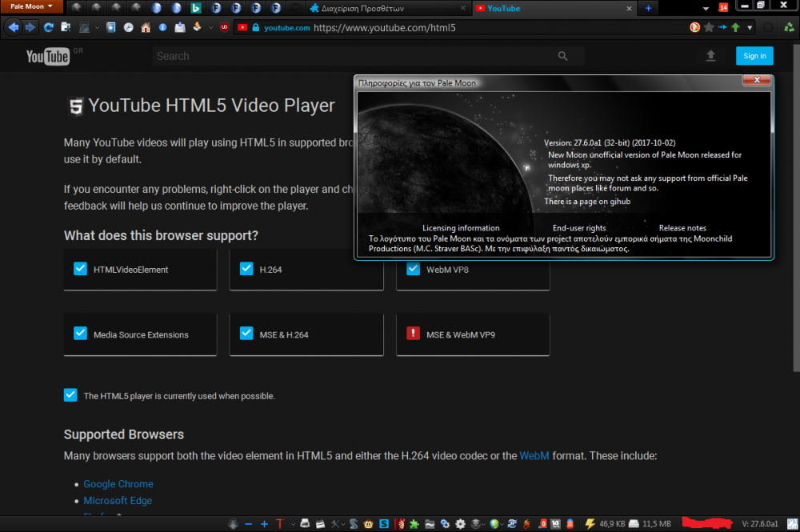Reload the current page
The width and height of the screenshot is (800, 532).
tap(50, 26)
